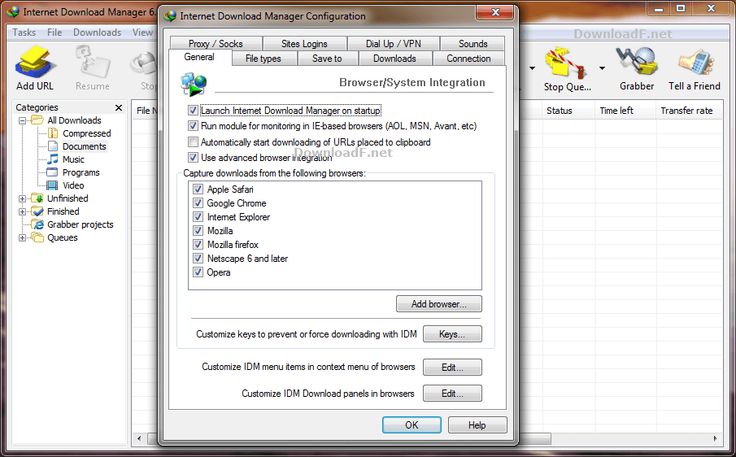Select the Compressed category icon
Image resolution: width=736 pixels, height=457 pixels.
pos(53,133)
